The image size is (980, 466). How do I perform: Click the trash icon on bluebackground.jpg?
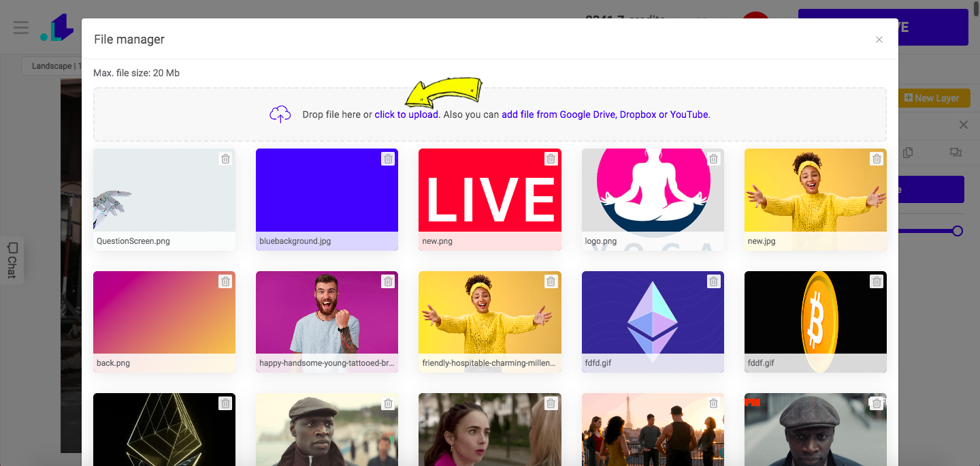(388, 159)
